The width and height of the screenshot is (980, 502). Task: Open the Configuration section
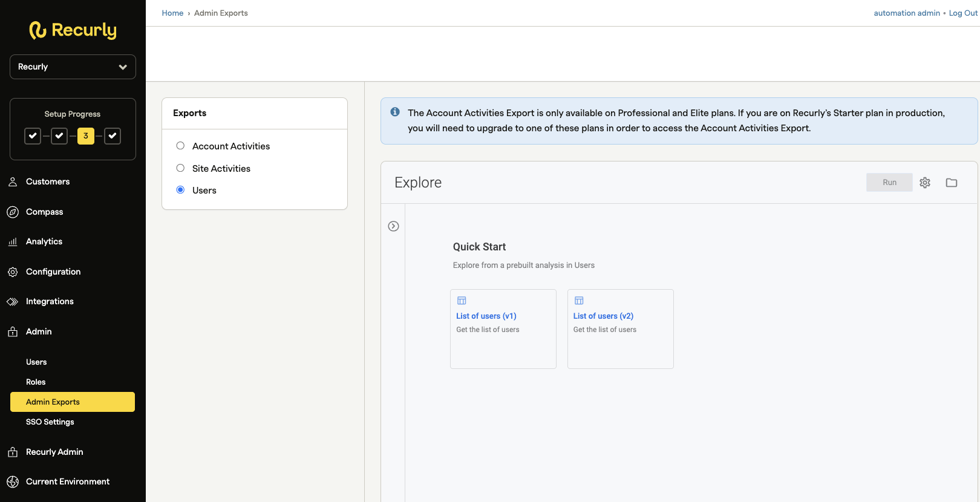tap(53, 272)
